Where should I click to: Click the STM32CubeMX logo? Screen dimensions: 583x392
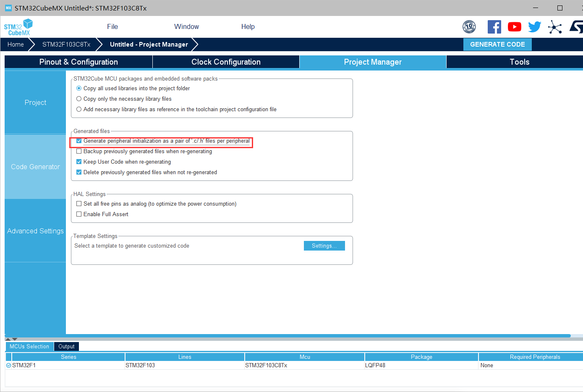point(18,27)
